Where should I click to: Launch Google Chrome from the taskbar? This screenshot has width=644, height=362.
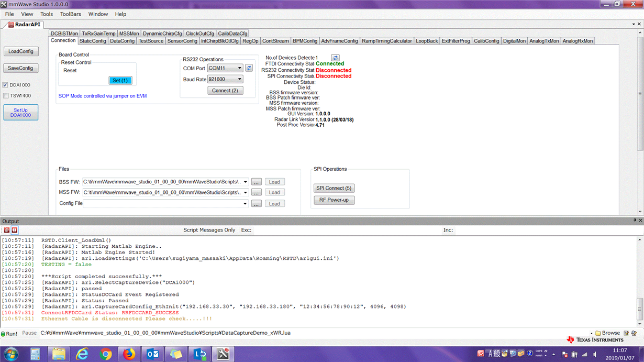point(106,354)
